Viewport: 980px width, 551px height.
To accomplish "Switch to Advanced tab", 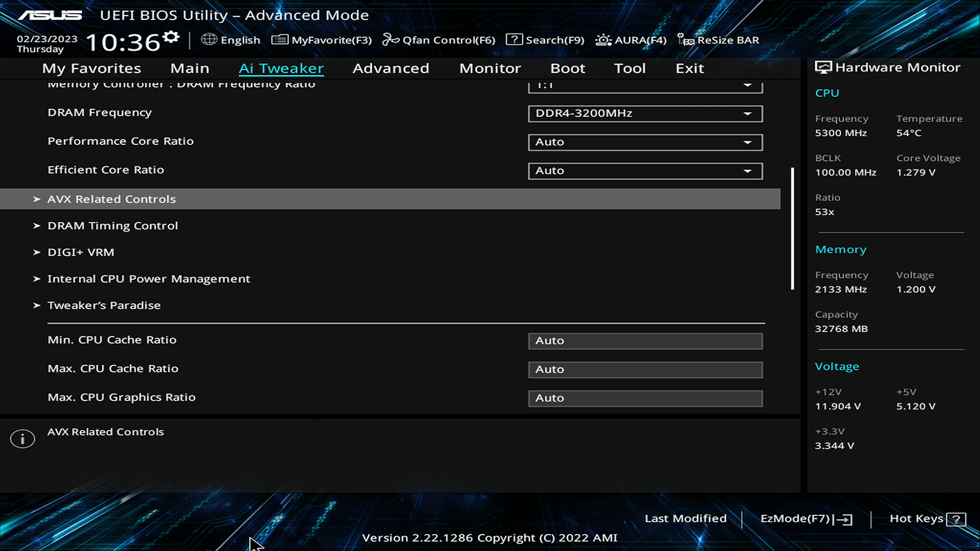I will point(391,68).
